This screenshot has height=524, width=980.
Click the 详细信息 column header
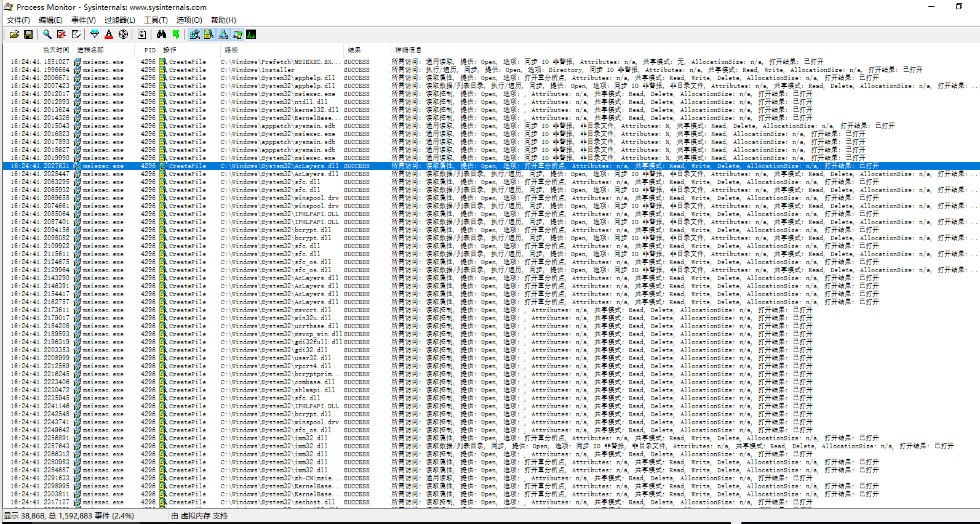(685, 50)
